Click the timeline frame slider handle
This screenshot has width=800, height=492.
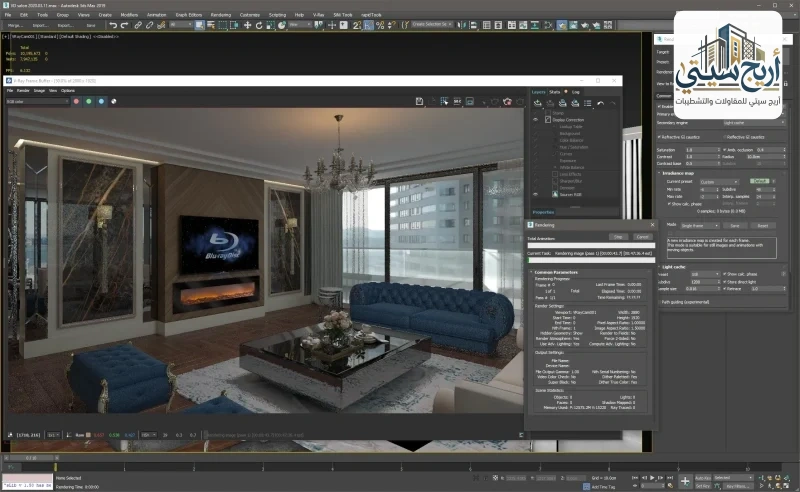32,458
